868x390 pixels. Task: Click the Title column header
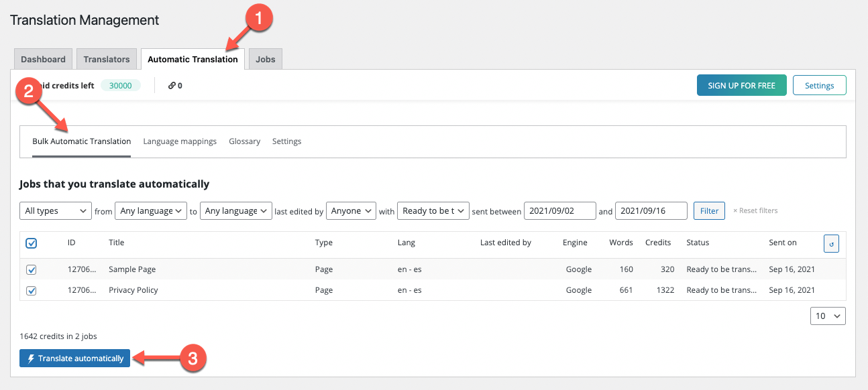117,243
